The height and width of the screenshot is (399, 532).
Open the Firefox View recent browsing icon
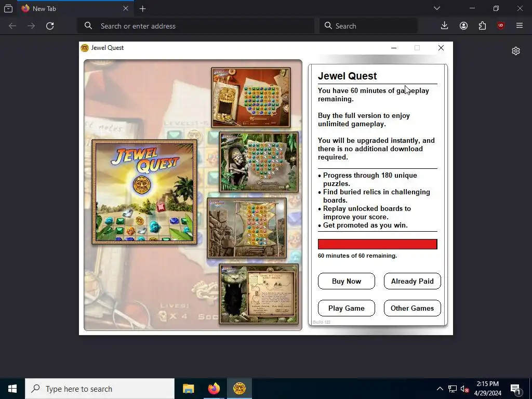(x=8, y=8)
